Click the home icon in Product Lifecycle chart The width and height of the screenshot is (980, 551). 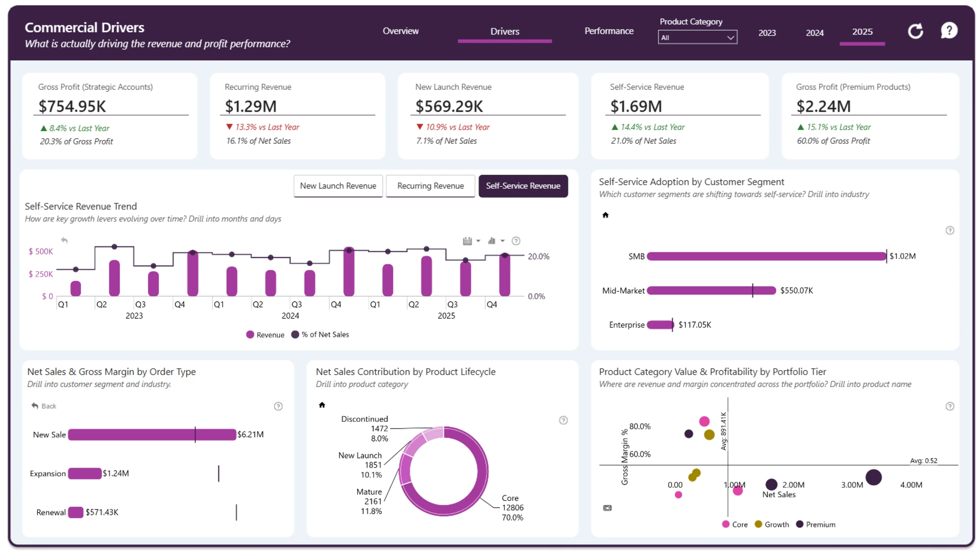pos(322,405)
